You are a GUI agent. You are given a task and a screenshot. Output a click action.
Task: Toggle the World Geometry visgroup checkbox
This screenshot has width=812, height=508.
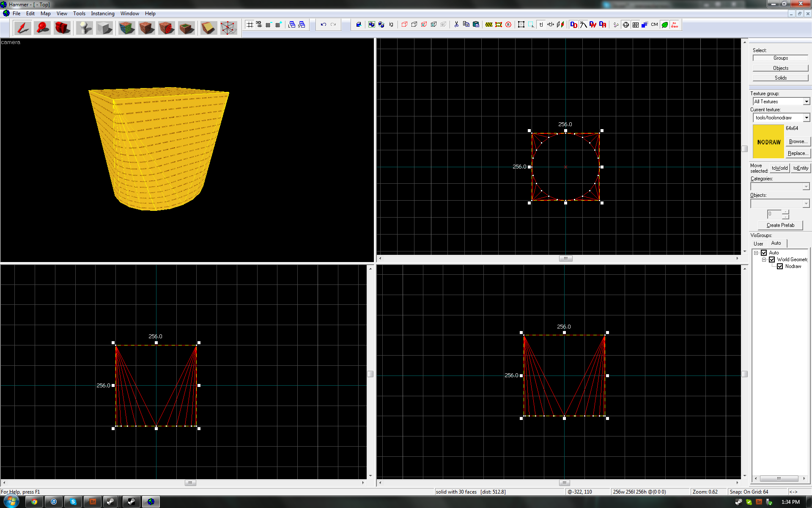(772, 260)
